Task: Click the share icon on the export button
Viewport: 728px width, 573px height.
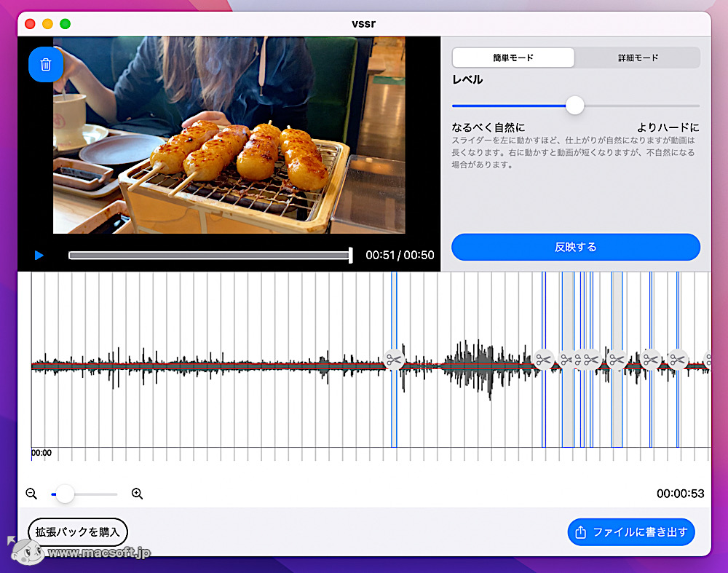Action: 579,532
